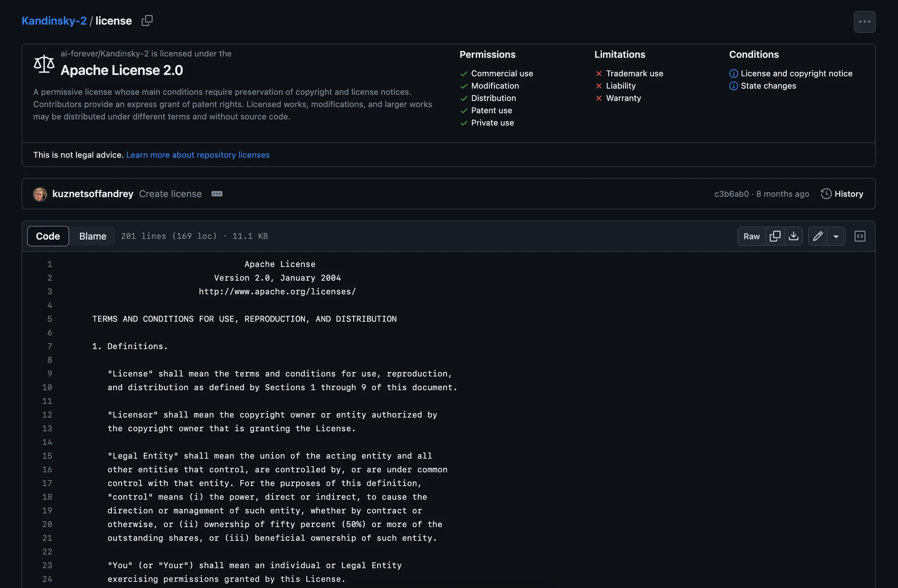
Task: Click the repository history clock icon
Action: click(826, 194)
